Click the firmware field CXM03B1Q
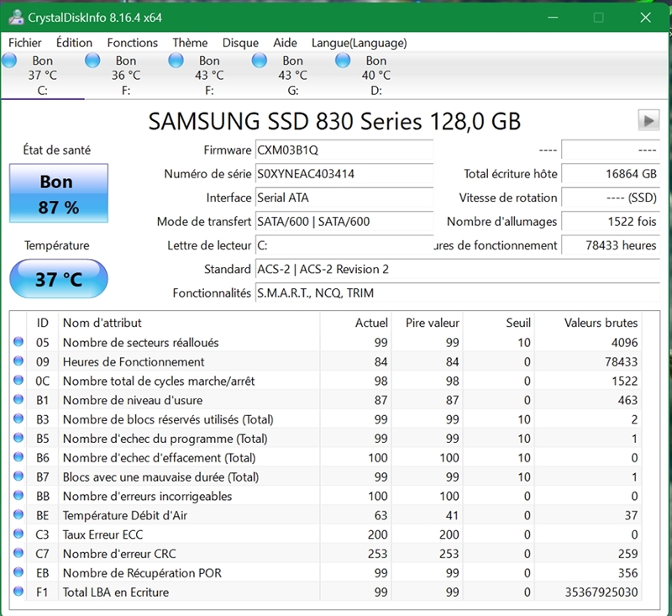The width and height of the screenshot is (672, 616). (x=344, y=150)
